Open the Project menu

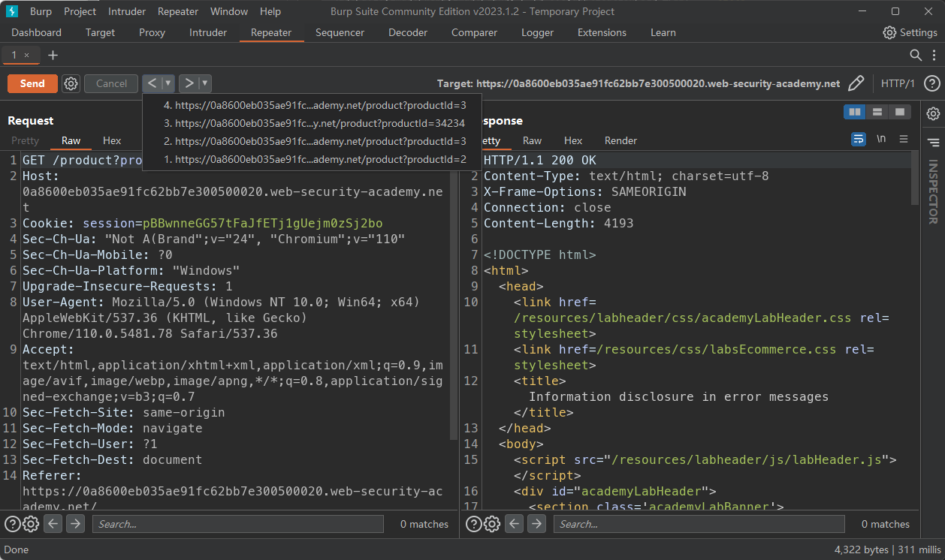point(80,11)
